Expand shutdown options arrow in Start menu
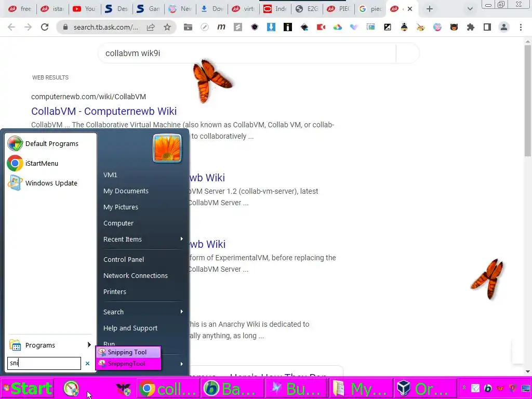Image resolution: width=532 pixels, height=399 pixels. tap(181, 364)
